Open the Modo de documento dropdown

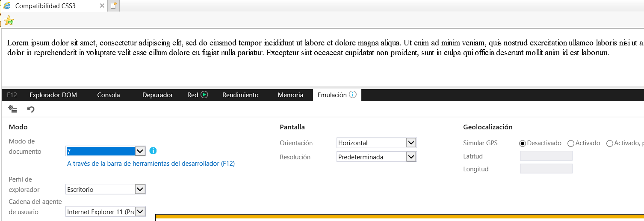(x=106, y=151)
